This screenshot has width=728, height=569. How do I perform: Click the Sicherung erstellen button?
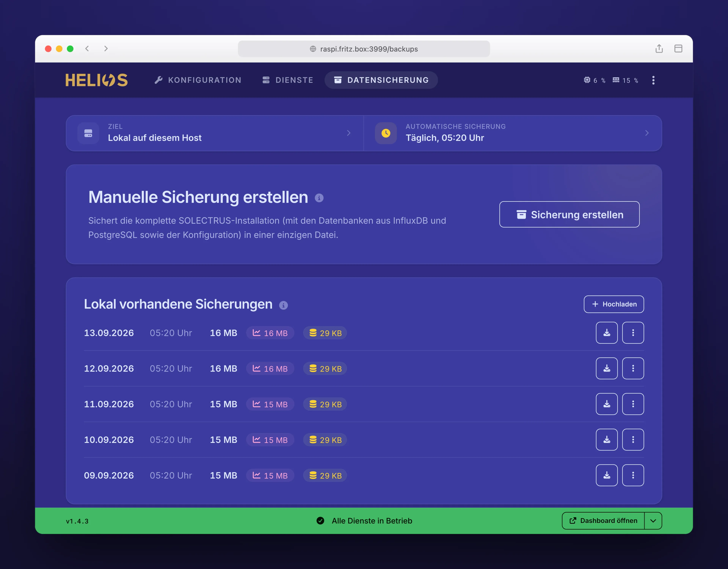pos(569,214)
